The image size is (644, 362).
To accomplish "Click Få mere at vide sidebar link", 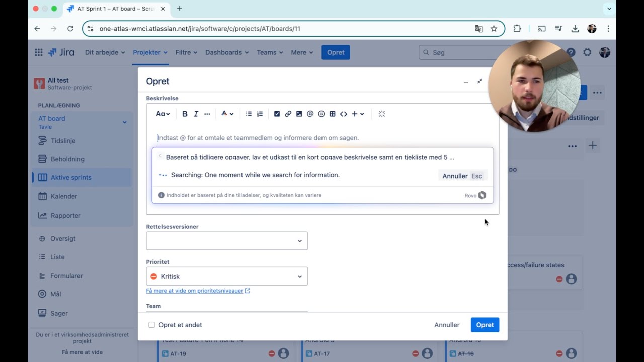I will 82,352.
